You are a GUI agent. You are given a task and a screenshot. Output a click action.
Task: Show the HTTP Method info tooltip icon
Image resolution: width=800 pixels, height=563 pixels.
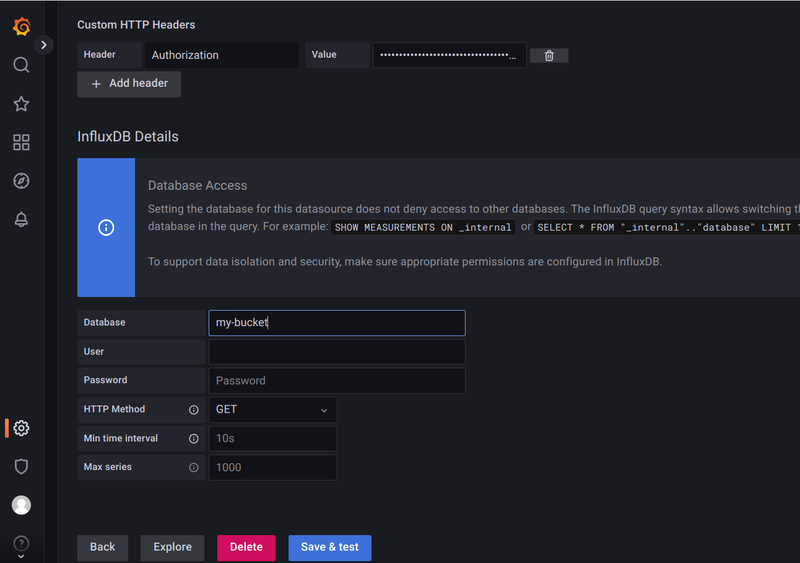point(194,410)
